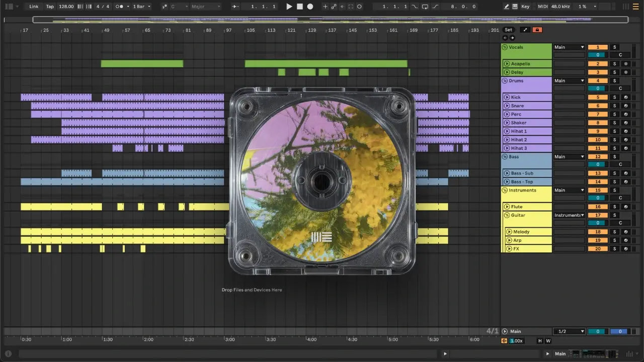Enable MIDI map mode

click(x=542, y=7)
